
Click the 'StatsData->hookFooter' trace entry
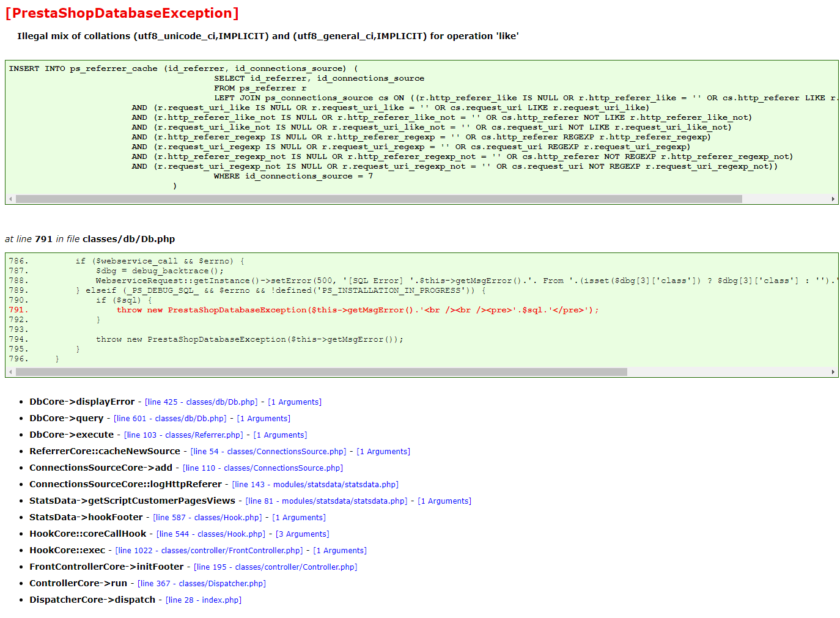[x=86, y=517]
